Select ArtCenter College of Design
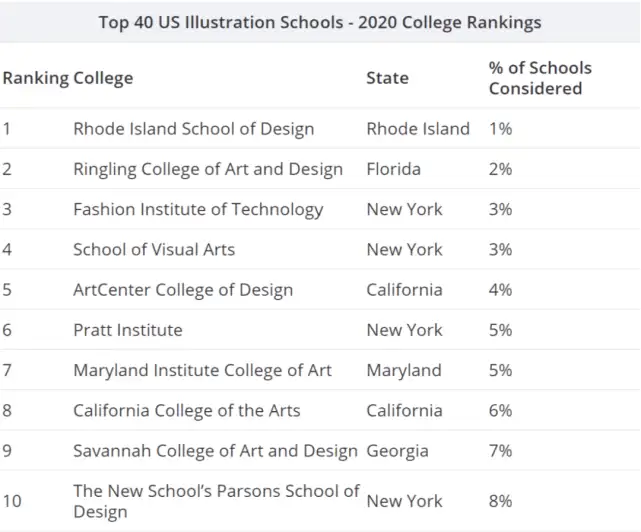Image resolution: width=641 pixels, height=532 pixels. pyautogui.click(x=183, y=290)
